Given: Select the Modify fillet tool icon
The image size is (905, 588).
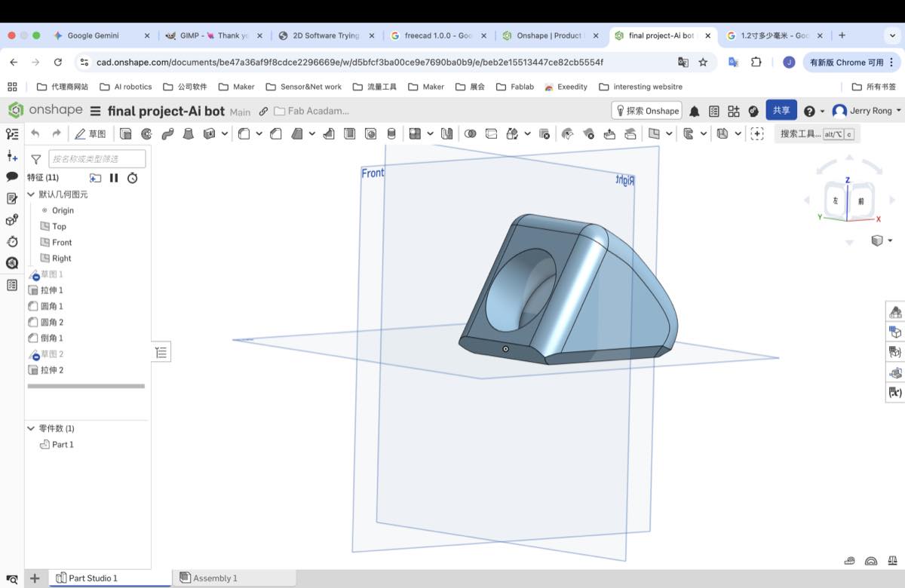Looking at the screenshot, I should tap(567, 134).
